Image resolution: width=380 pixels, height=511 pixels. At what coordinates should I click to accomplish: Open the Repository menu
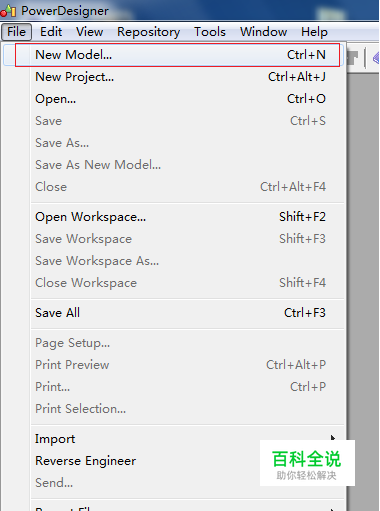[148, 32]
